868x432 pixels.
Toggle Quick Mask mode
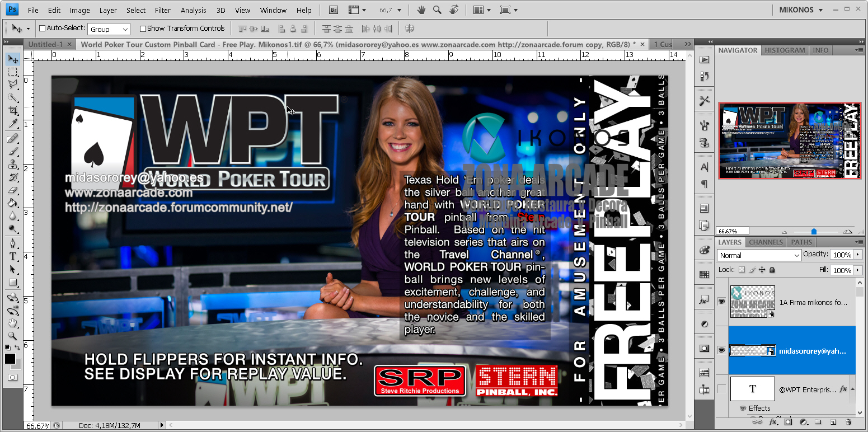tap(12, 378)
